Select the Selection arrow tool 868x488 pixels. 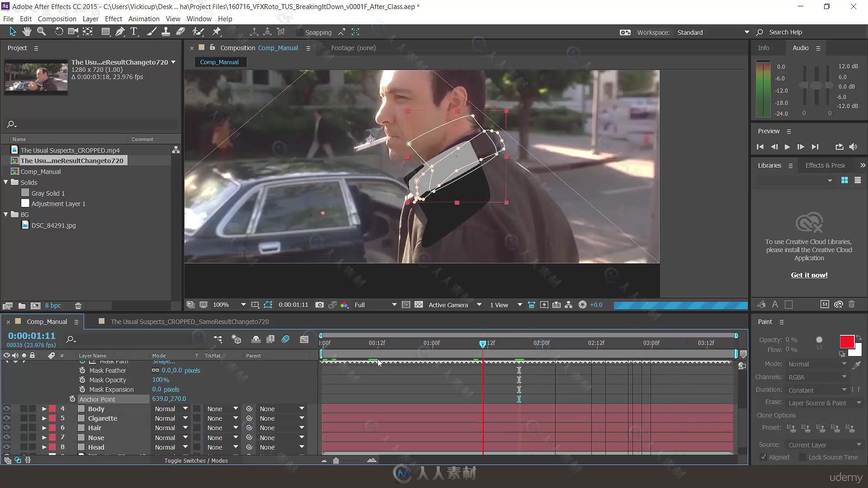click(12, 32)
